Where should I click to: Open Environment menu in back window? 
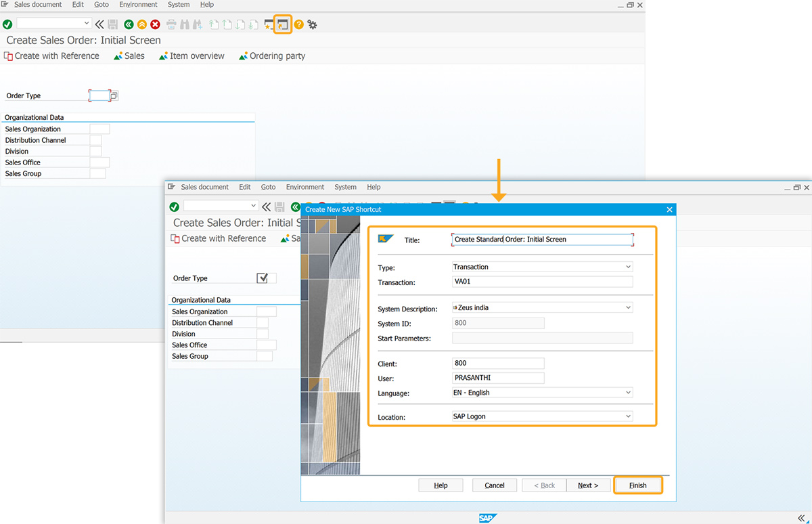[x=138, y=4]
